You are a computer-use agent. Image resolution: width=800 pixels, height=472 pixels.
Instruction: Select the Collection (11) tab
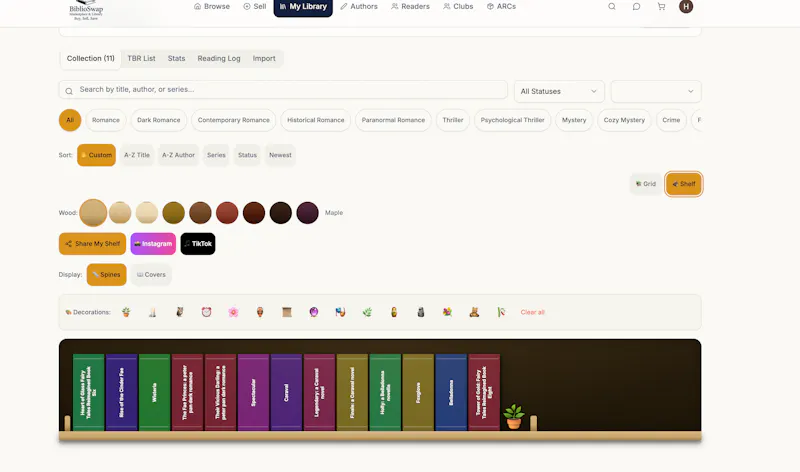pos(90,58)
